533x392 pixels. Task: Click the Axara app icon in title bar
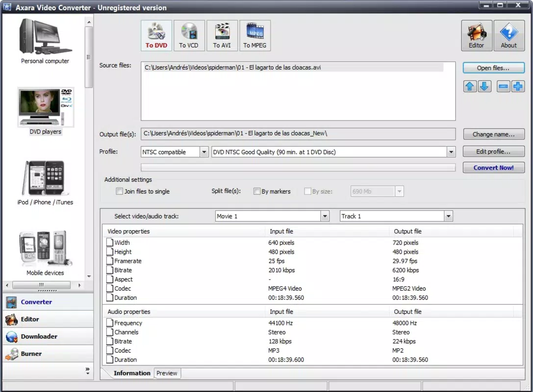point(7,7)
